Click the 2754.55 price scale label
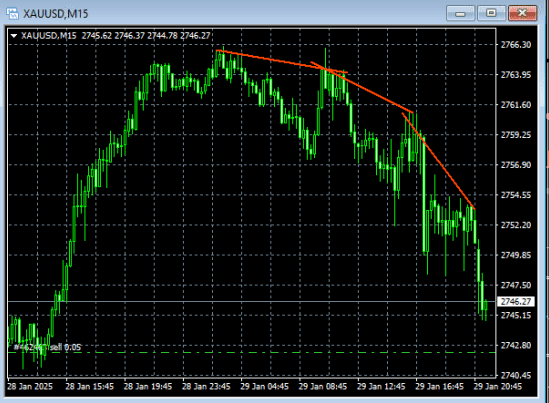This screenshot has height=403, width=549. click(x=516, y=195)
